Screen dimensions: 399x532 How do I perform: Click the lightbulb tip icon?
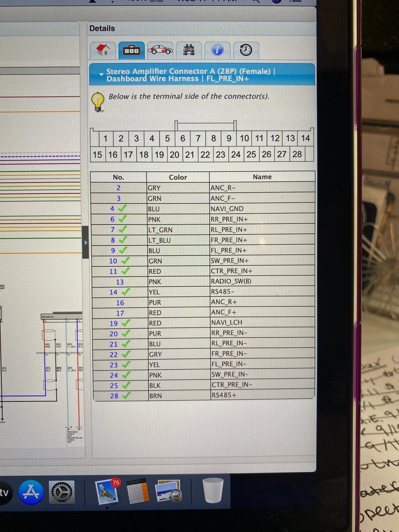(x=98, y=102)
